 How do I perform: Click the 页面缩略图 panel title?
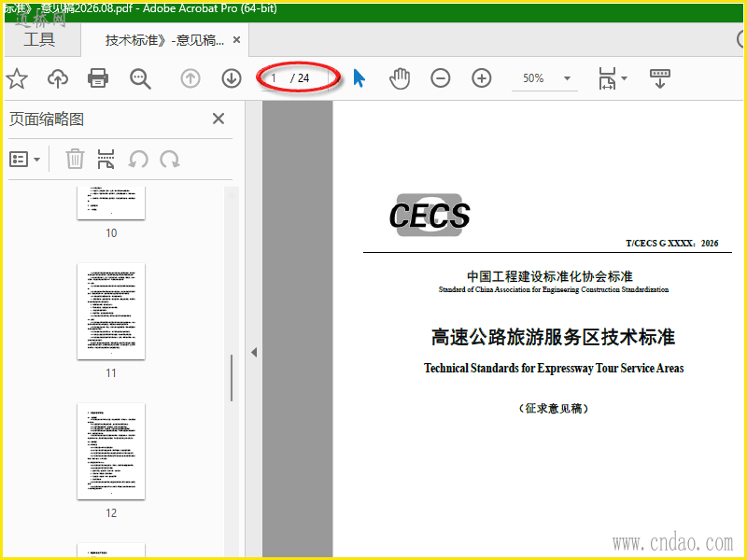click(47, 119)
